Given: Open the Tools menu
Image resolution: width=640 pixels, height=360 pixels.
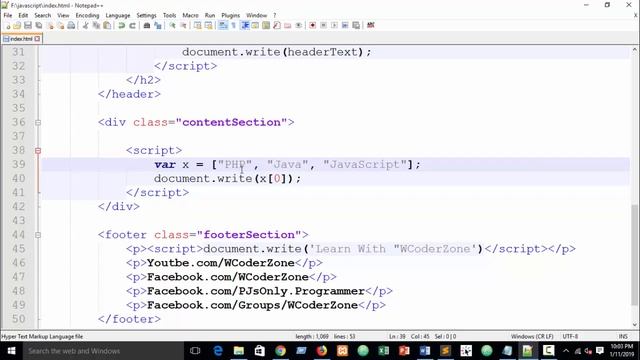Looking at the screenshot, I should [x=169, y=15].
